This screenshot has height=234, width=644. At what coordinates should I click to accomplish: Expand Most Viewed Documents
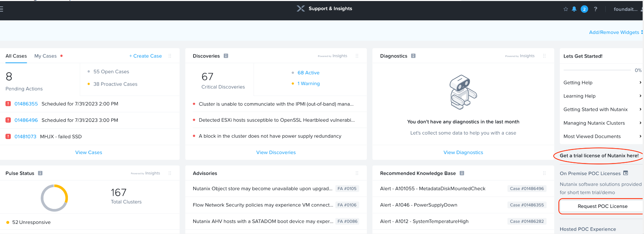(603, 136)
